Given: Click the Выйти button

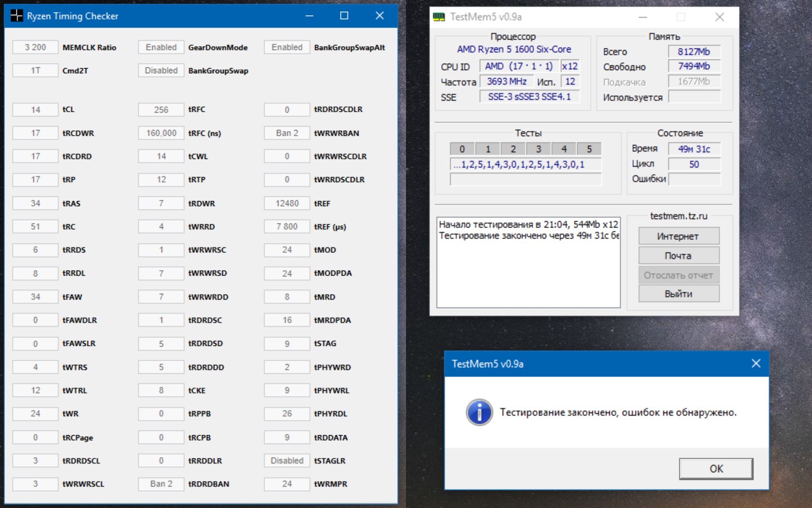Looking at the screenshot, I should (678, 294).
